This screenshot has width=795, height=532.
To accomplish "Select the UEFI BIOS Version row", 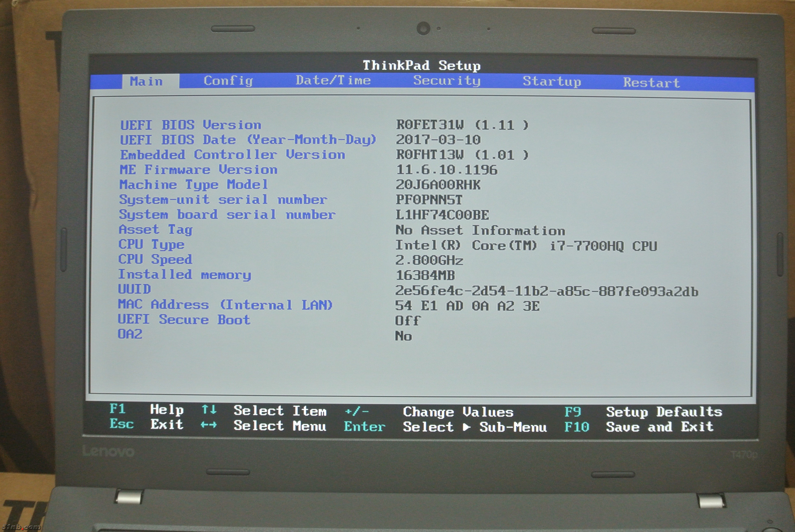I will pyautogui.click(x=191, y=125).
